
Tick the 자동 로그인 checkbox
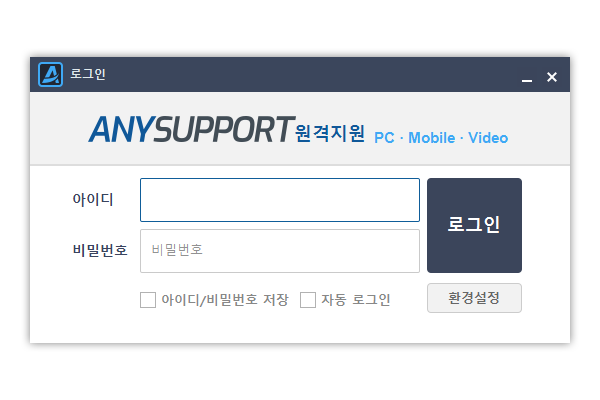coord(308,300)
